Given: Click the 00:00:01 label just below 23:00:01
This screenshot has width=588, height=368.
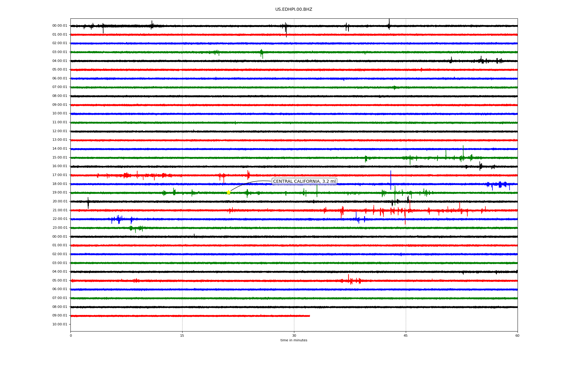Looking at the screenshot, I should coord(60,237).
